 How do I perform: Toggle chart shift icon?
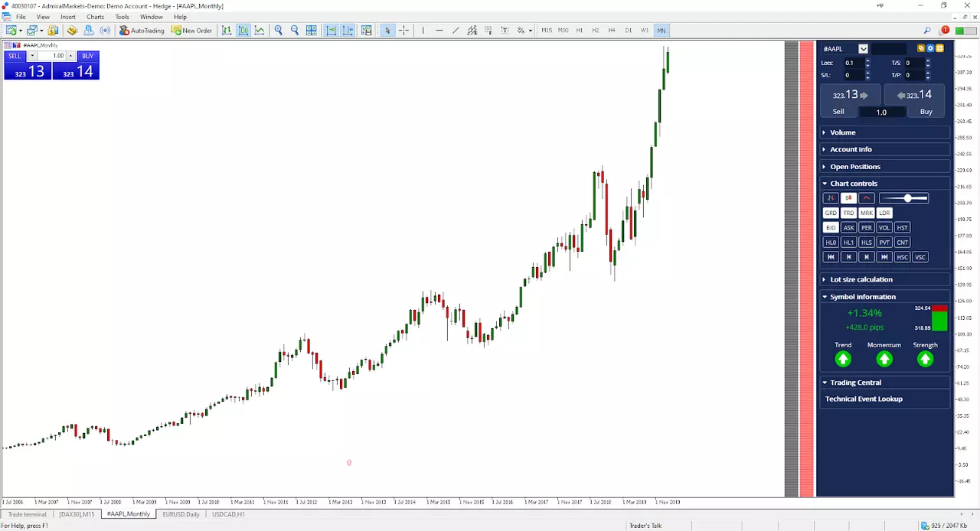348,31
